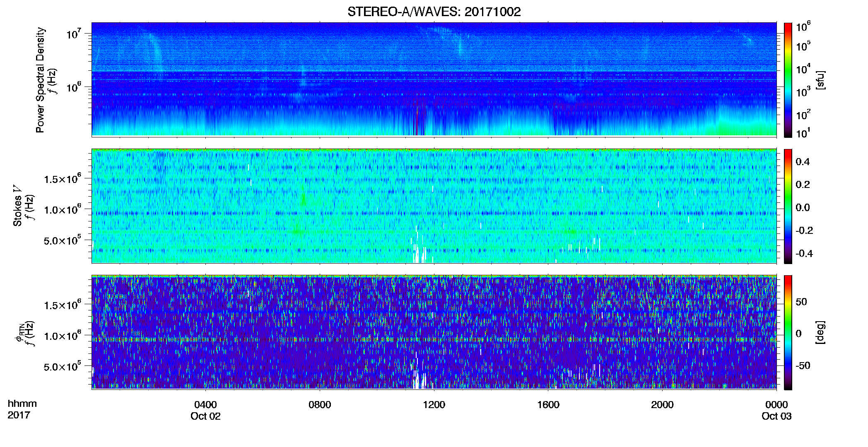
Task: Click the 0400 time tick label
Action: coord(205,405)
